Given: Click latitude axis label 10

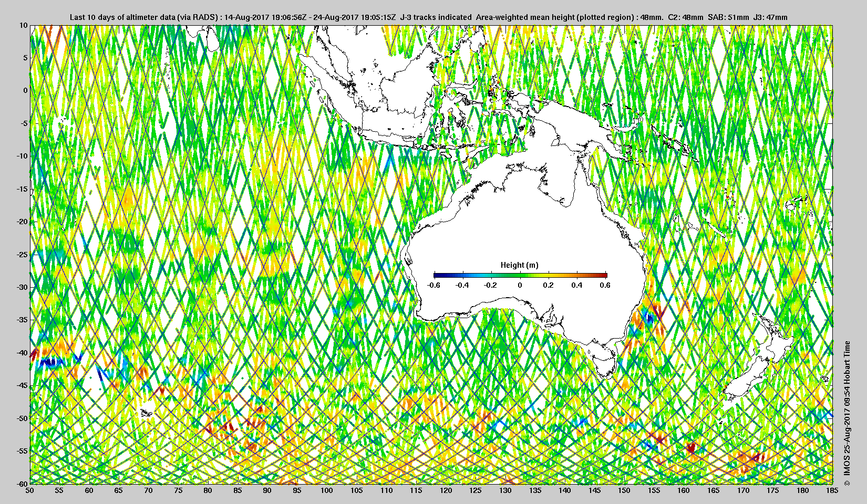Looking at the screenshot, I should [23, 25].
